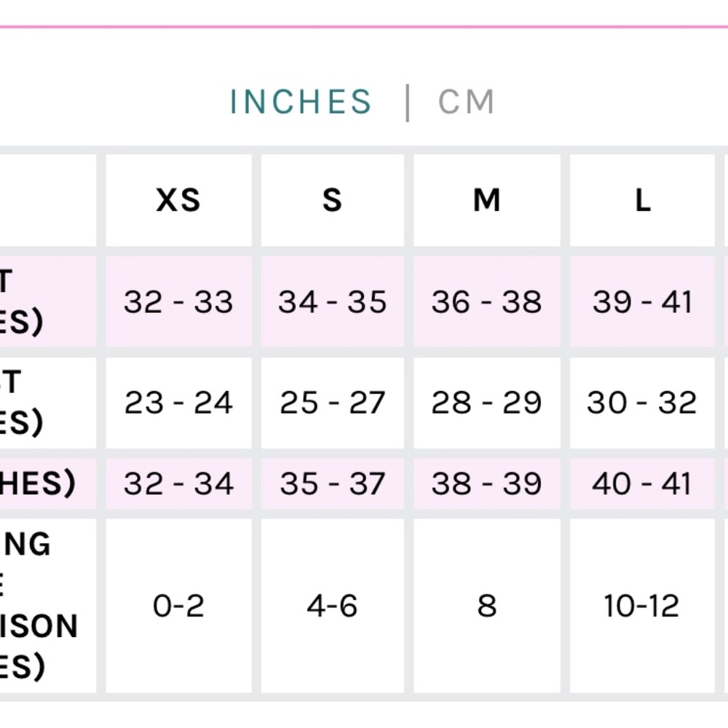The height and width of the screenshot is (728, 728).
Task: Select the 40 - 41 measurement cell
Action: [642, 483]
